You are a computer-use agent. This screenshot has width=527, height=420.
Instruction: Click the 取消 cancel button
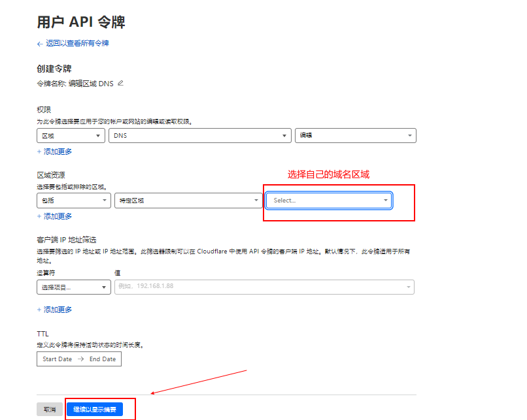50,410
